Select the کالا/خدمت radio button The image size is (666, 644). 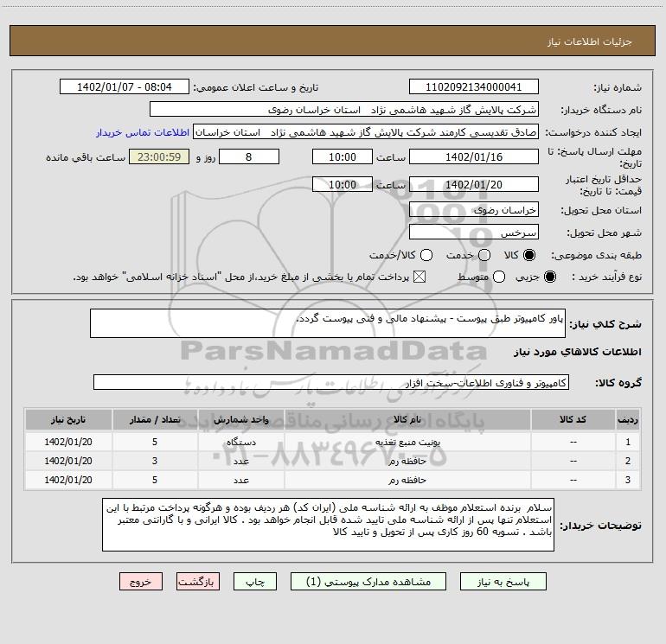[426, 255]
